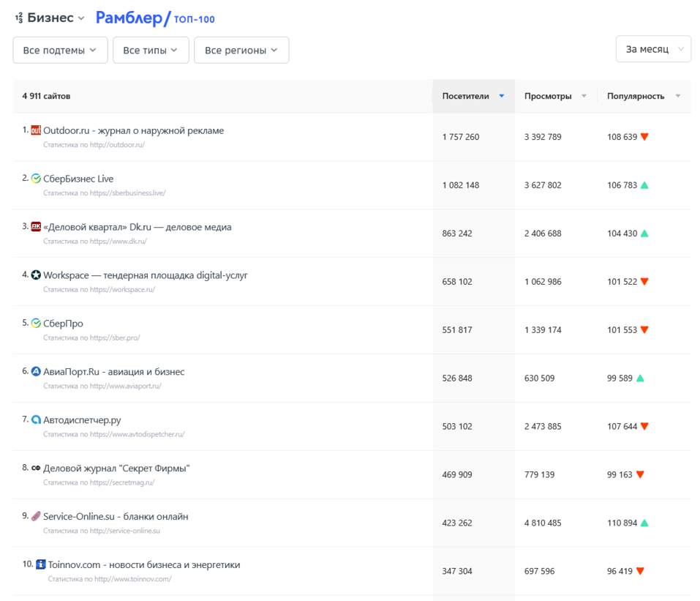
Task: Click visitors value 863 242
Action: [457, 234]
